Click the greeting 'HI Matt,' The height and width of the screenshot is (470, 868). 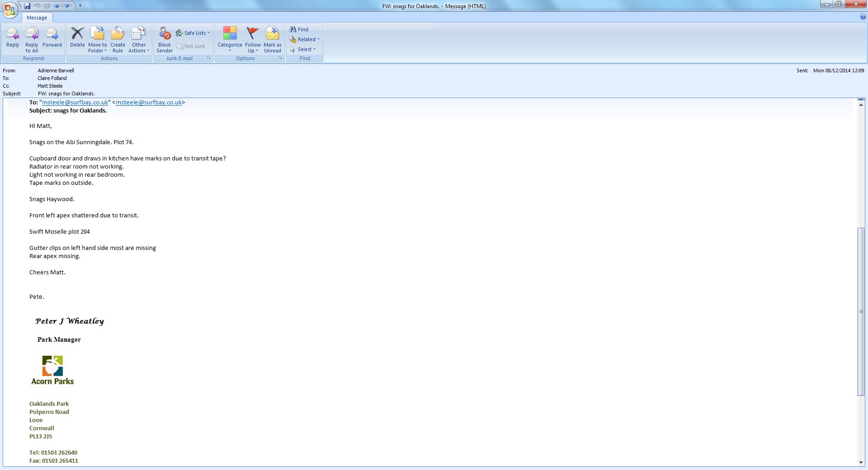[x=41, y=126]
